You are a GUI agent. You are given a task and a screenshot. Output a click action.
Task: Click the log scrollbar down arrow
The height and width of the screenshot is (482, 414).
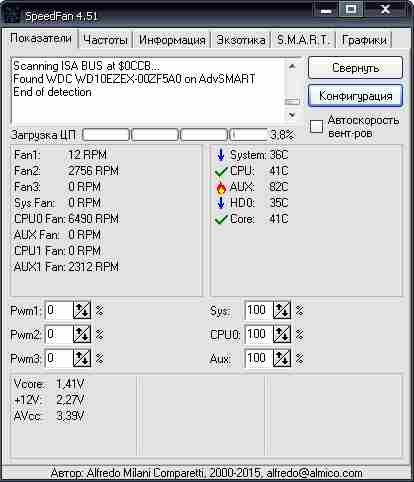point(292,115)
